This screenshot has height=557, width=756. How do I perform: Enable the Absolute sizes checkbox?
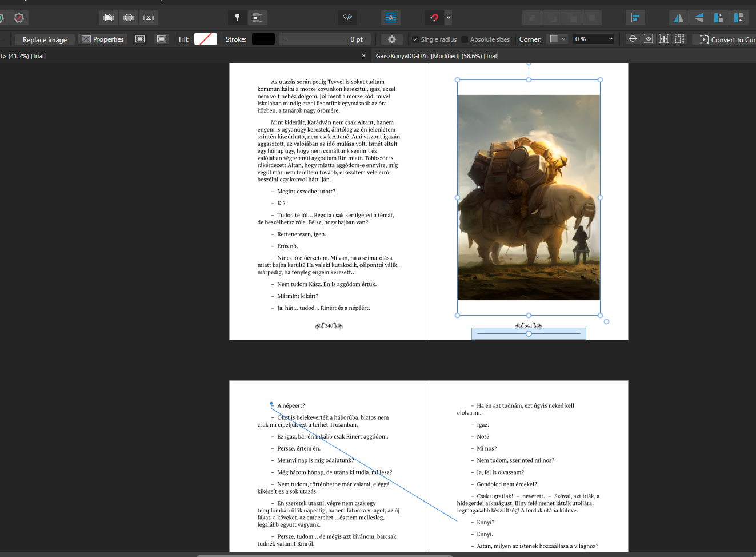pos(465,39)
